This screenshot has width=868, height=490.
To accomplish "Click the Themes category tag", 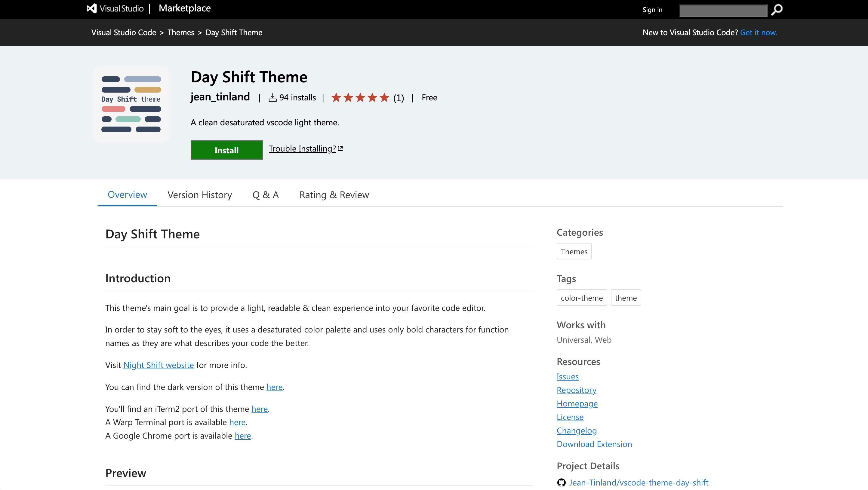I will click(x=574, y=251).
